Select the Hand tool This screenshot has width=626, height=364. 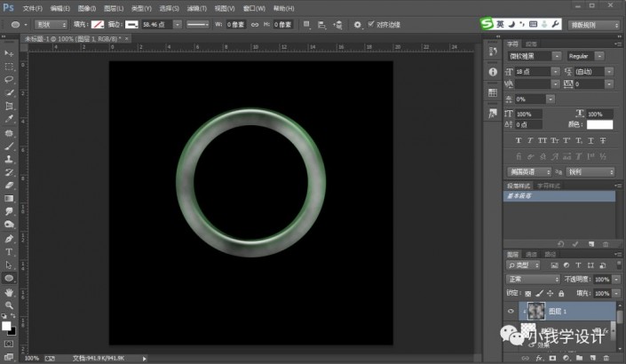(9, 291)
